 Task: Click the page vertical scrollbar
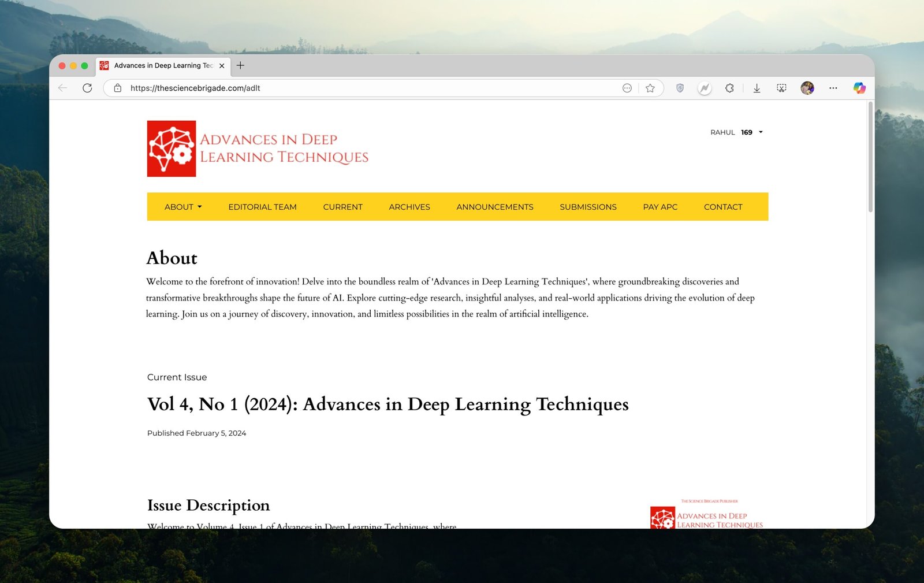point(870,157)
